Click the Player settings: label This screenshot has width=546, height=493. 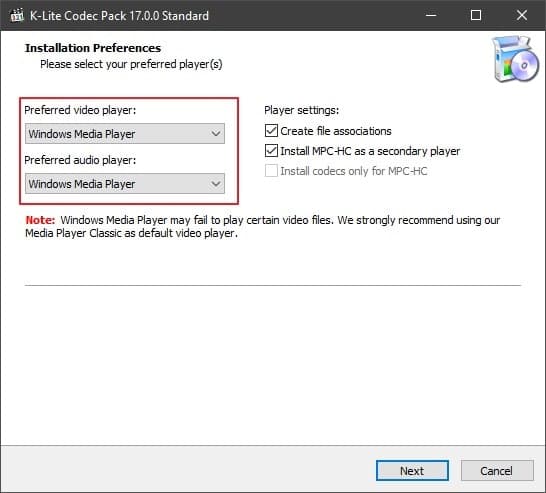click(x=302, y=110)
